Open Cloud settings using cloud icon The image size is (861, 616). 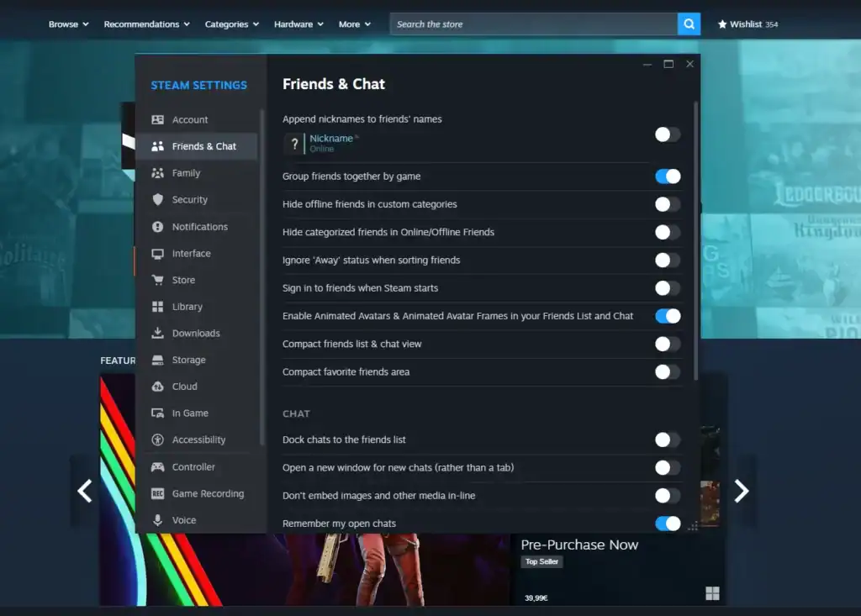pos(157,387)
